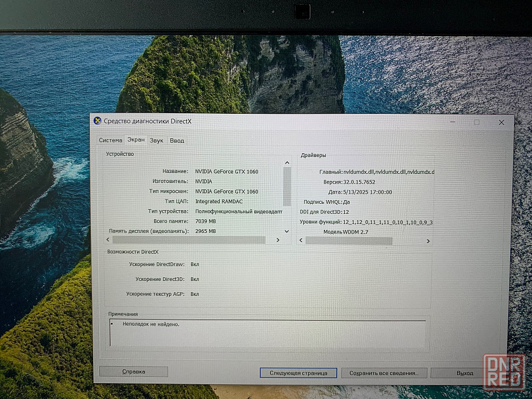Click the Справка button
This screenshot has height=399, width=532.
[134, 371]
